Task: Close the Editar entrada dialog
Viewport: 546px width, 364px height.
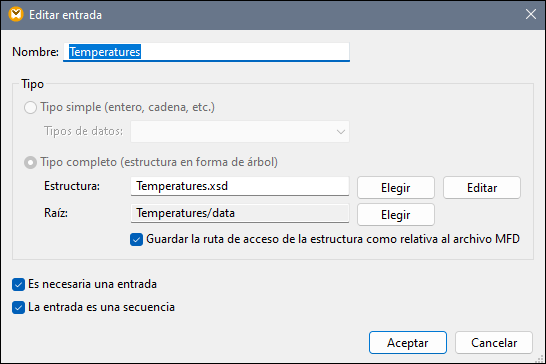Action: [x=531, y=14]
